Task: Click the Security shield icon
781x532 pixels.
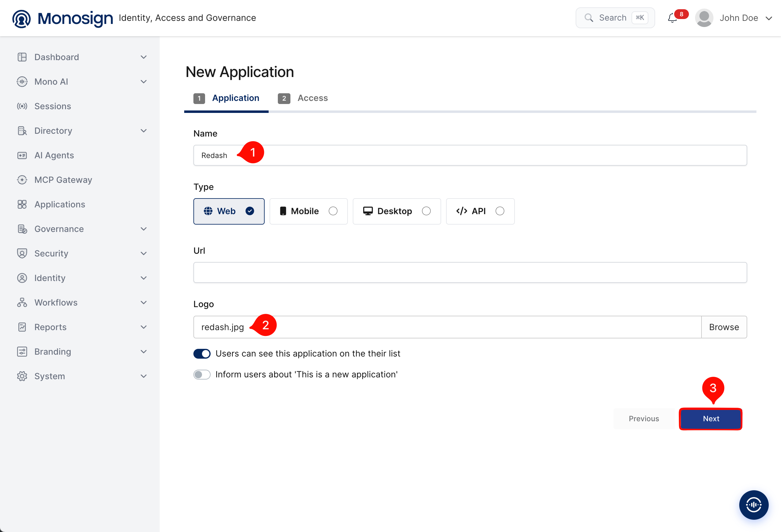Action: [22, 253]
